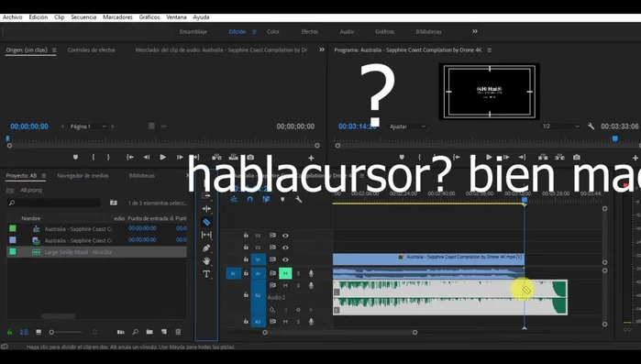The width and height of the screenshot is (641, 364).
Task: Open the Ajustar zoom level dropdown
Action: pos(407,127)
